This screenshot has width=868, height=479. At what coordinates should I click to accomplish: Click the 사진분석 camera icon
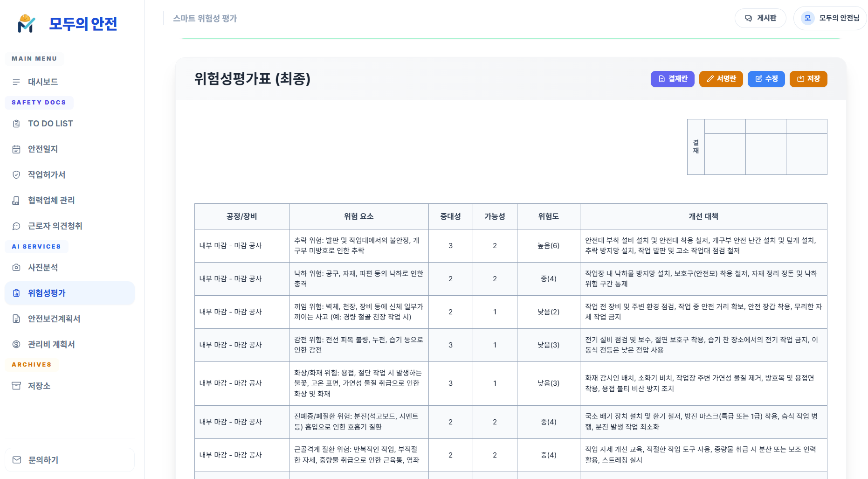(16, 267)
